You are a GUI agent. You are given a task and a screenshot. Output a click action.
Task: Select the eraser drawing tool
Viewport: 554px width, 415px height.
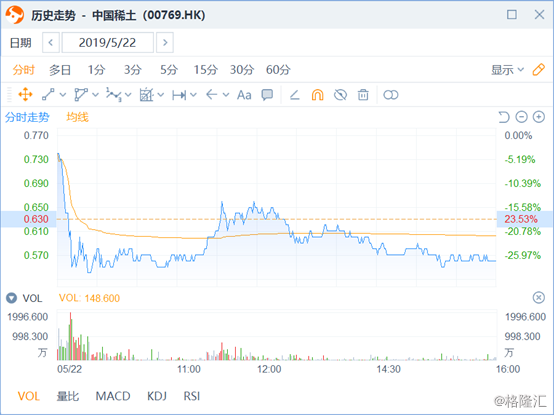(x=295, y=95)
